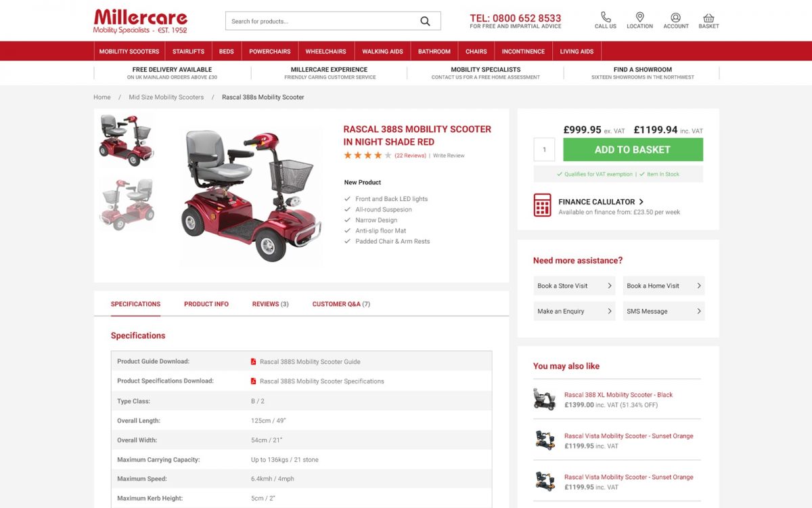Click the search magnifier icon
Image resolution: width=812 pixels, height=508 pixels.
coord(425,21)
